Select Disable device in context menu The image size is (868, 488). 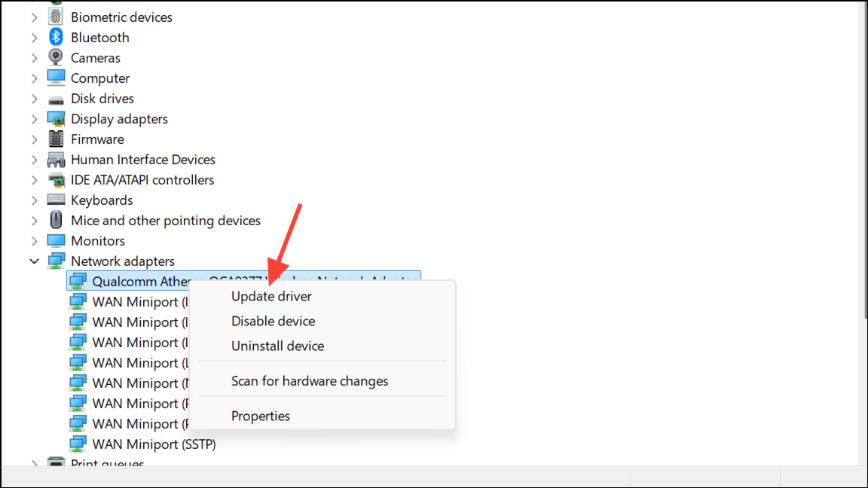tap(273, 321)
